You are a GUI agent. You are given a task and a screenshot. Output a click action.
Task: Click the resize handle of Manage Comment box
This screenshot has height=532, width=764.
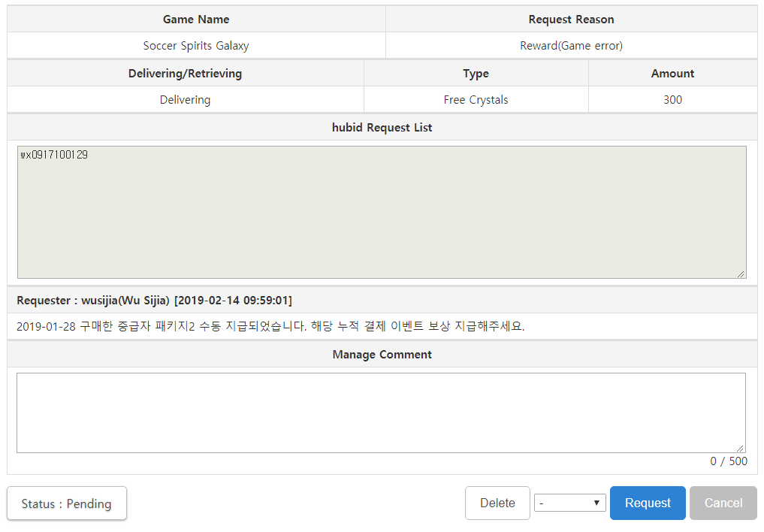[x=740, y=448]
